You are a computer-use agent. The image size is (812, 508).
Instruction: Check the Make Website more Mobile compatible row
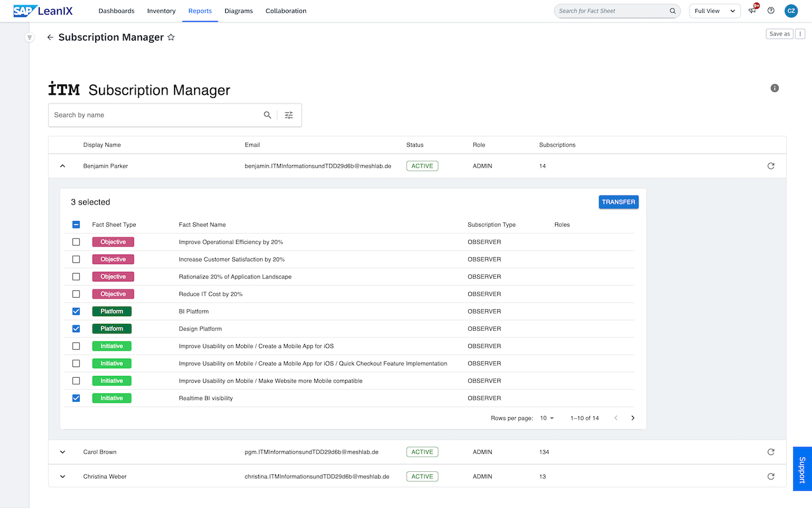76,381
